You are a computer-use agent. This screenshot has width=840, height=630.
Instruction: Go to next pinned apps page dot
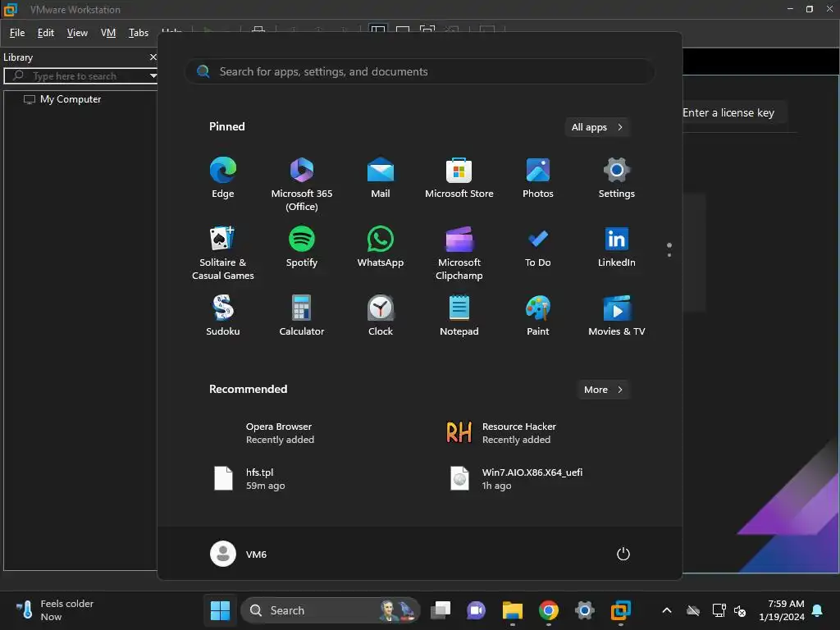pos(669,256)
